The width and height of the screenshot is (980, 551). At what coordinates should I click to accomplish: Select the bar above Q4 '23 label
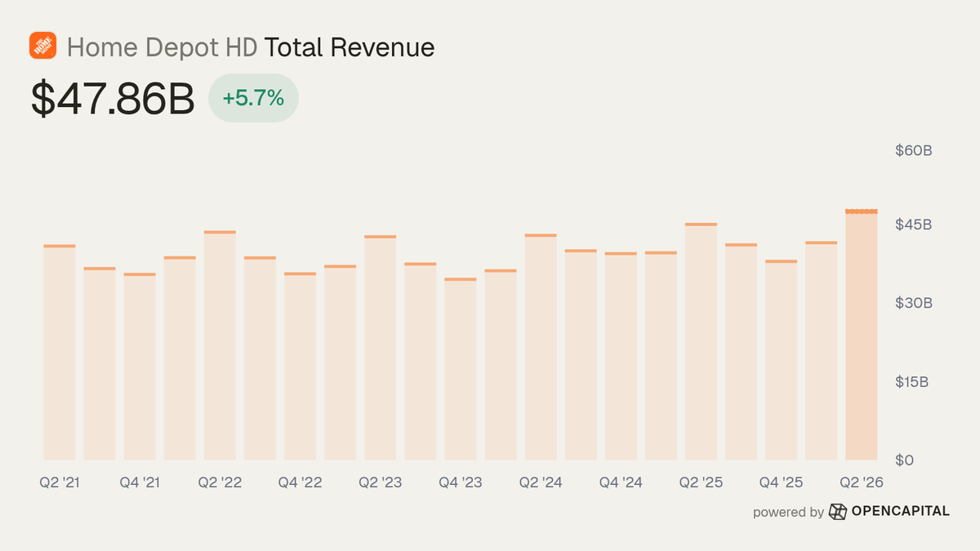pyautogui.click(x=461, y=369)
